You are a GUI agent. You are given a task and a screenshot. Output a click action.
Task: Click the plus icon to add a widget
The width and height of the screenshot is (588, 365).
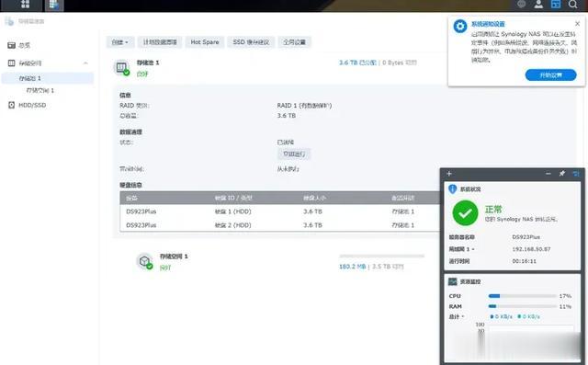point(449,174)
